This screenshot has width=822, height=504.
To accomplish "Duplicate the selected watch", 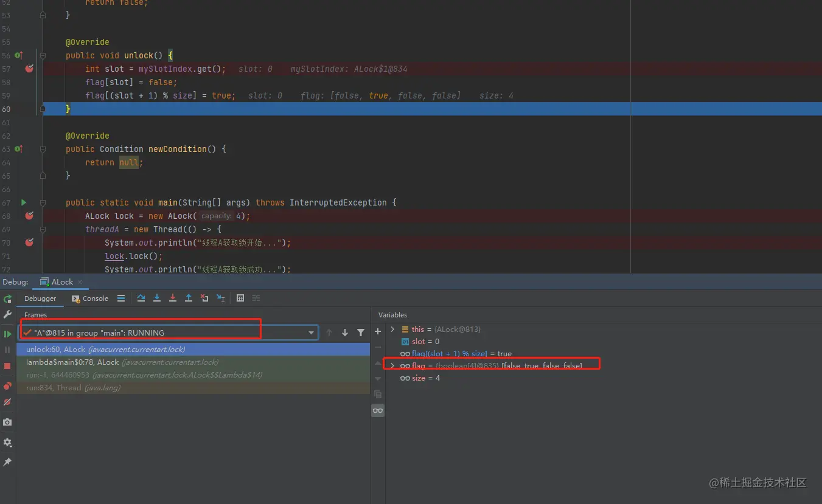I will coord(378,395).
